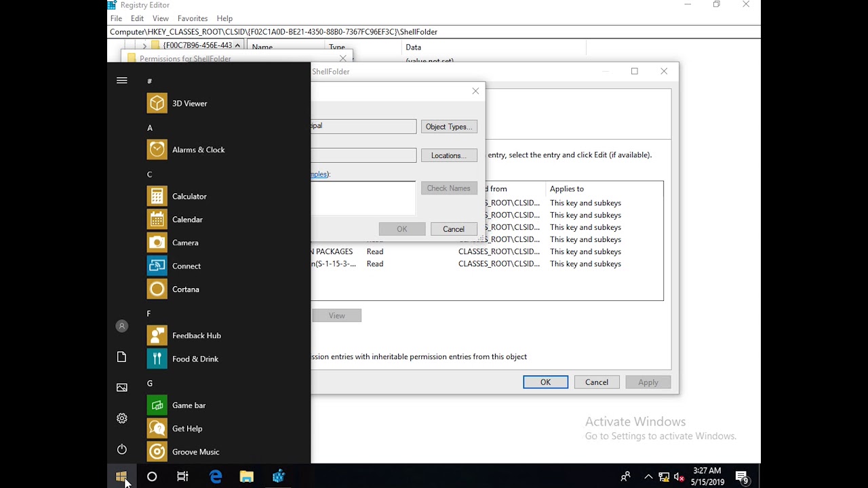Open Get Help app
868x488 pixels.
tap(224, 428)
